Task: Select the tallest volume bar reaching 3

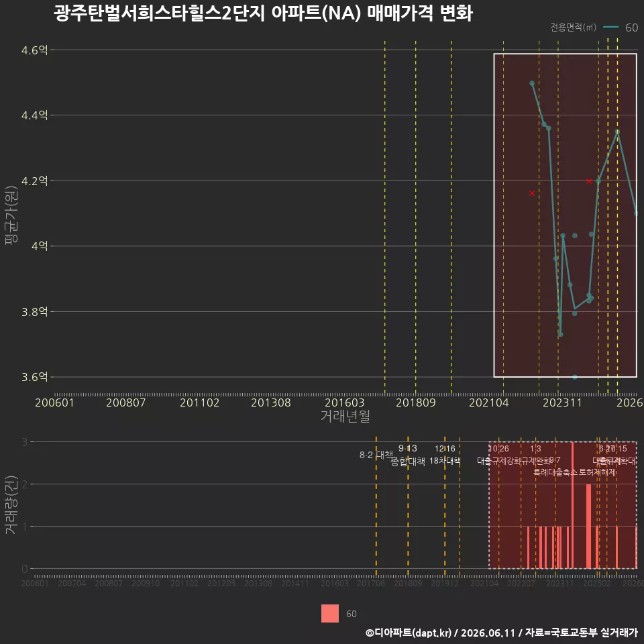Action: coord(572,505)
